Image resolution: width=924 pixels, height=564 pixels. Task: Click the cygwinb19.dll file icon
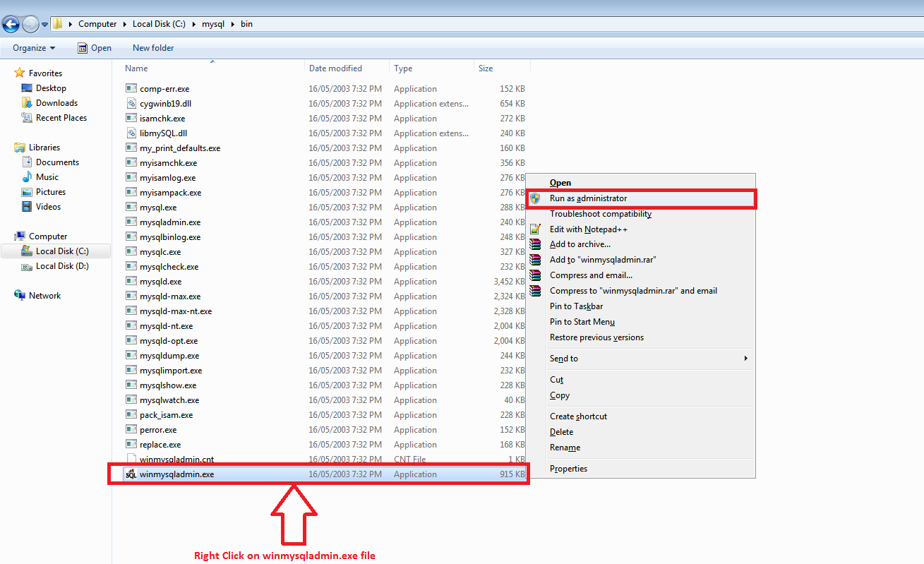coord(131,104)
